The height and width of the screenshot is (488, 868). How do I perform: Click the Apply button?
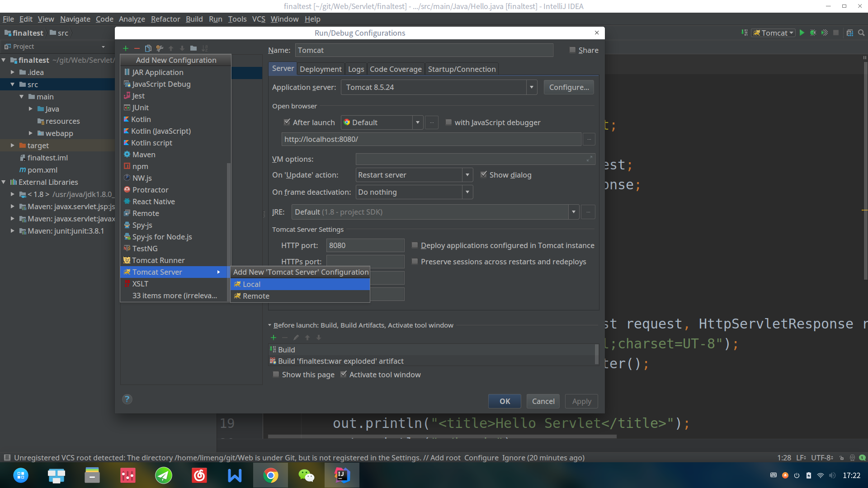click(x=581, y=401)
